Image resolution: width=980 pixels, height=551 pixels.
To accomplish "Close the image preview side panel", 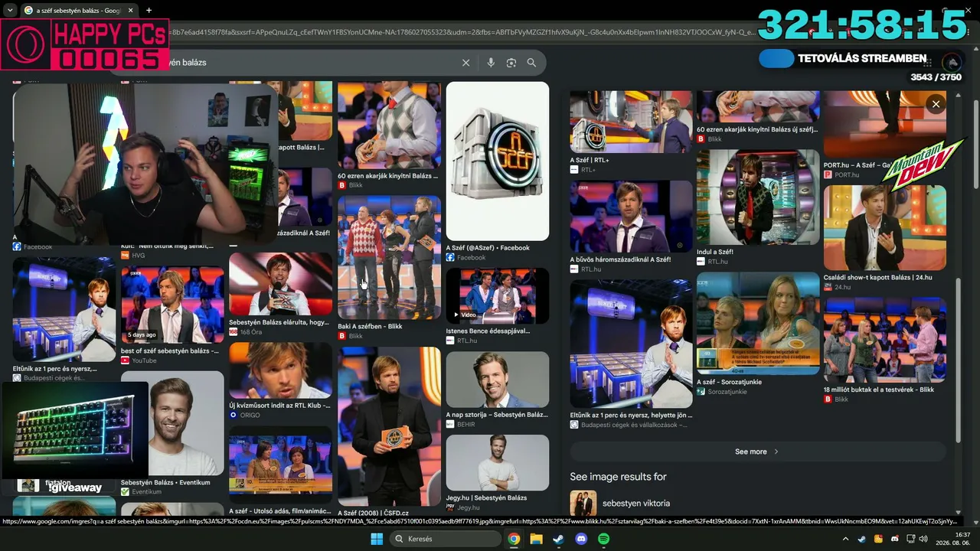I will pyautogui.click(x=936, y=104).
